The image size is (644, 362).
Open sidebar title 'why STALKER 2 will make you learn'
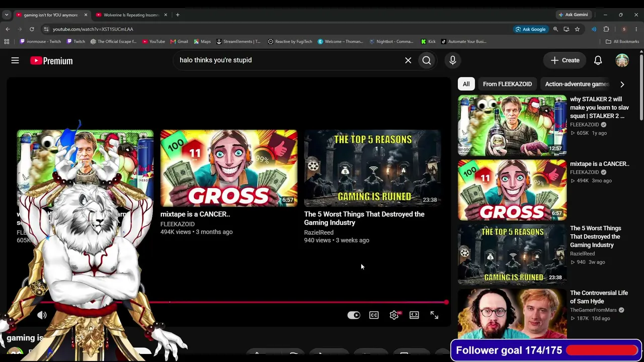point(599,108)
